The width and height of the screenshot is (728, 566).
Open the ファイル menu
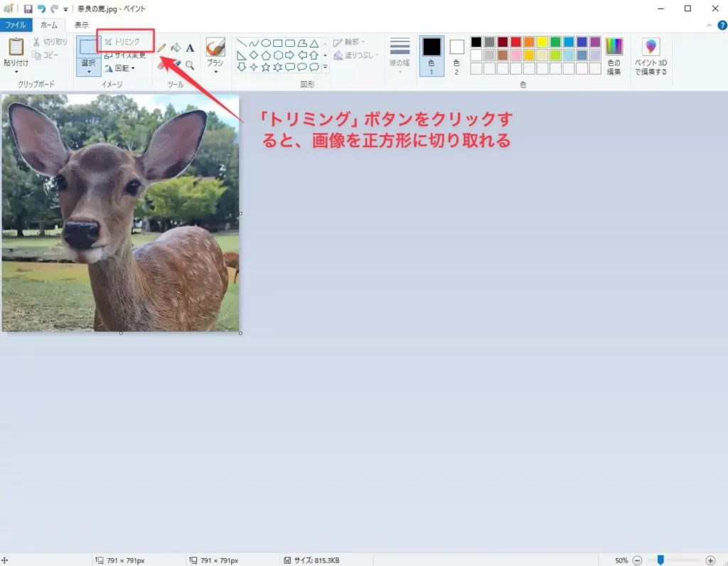tap(16, 23)
